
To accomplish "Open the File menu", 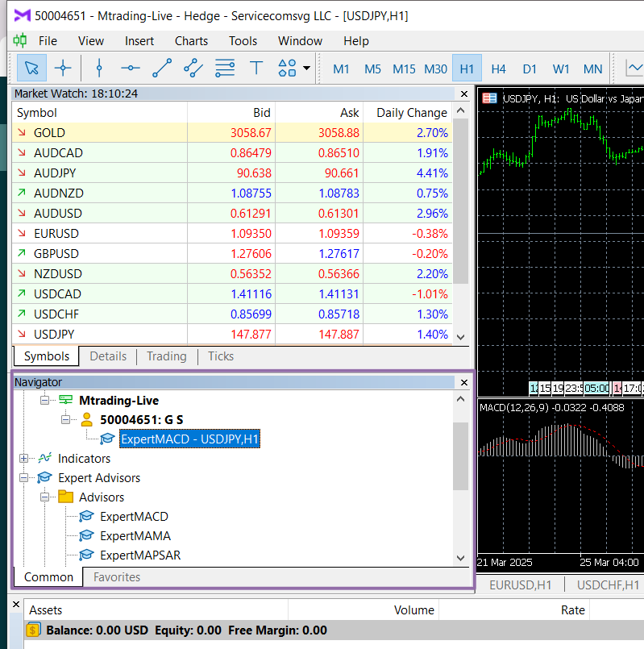I will coord(48,41).
